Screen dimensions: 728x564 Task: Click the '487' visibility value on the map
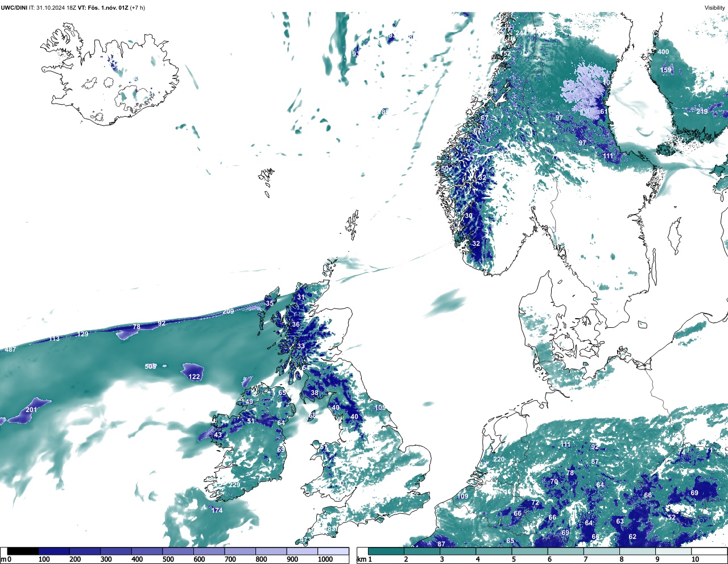pyautogui.click(x=10, y=349)
